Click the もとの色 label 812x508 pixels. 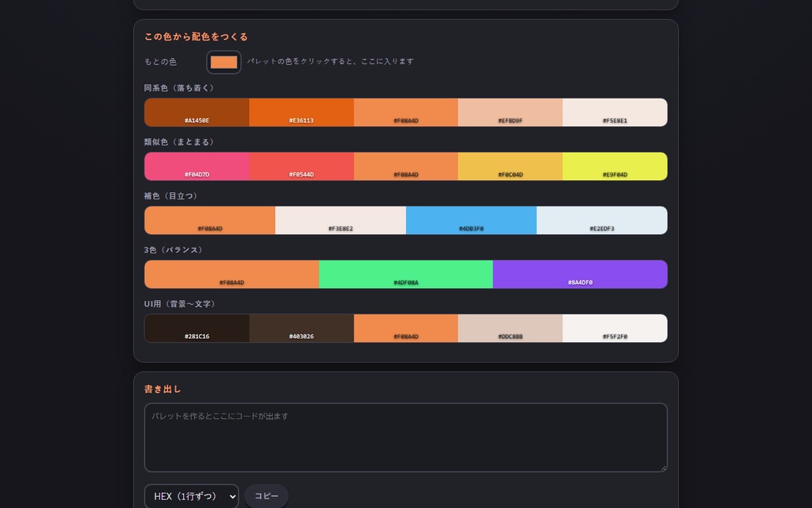click(160, 62)
